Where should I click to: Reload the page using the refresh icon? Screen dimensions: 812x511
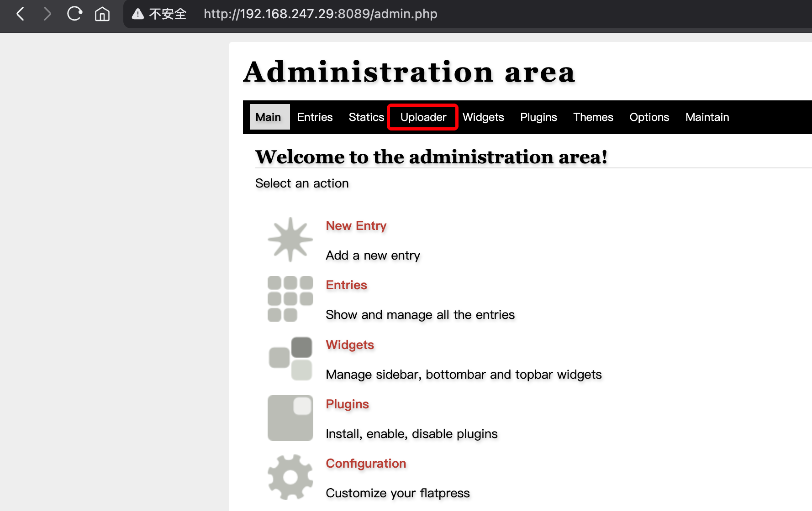click(x=74, y=14)
